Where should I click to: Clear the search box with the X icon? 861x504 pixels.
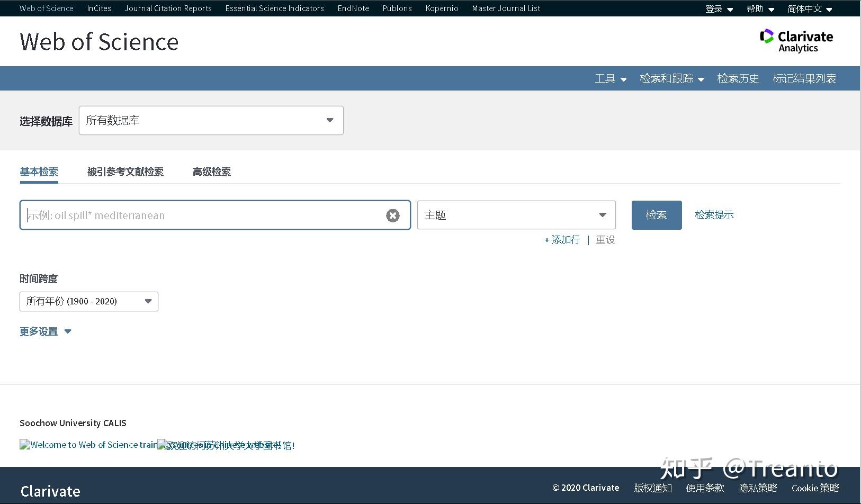click(393, 215)
